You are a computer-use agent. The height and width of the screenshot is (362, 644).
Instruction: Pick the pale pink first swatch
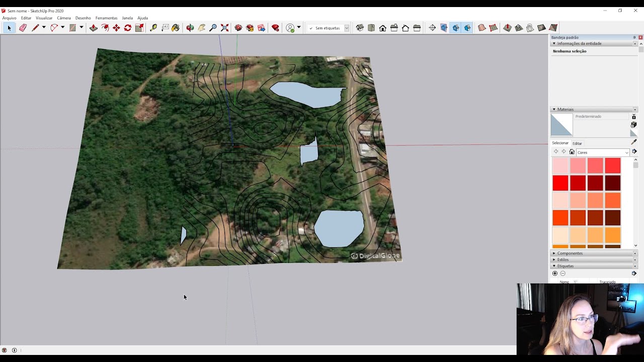click(560, 165)
